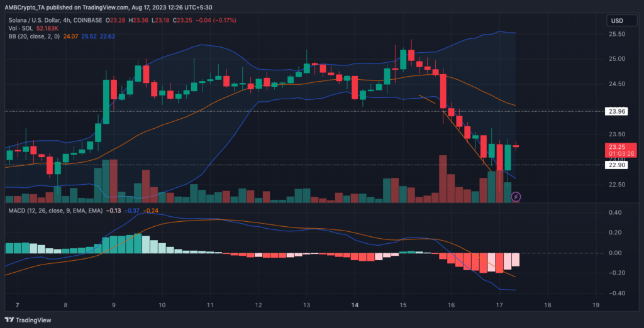Click the red 23.25 current price label
The width and height of the screenshot is (644, 328).
click(x=617, y=146)
